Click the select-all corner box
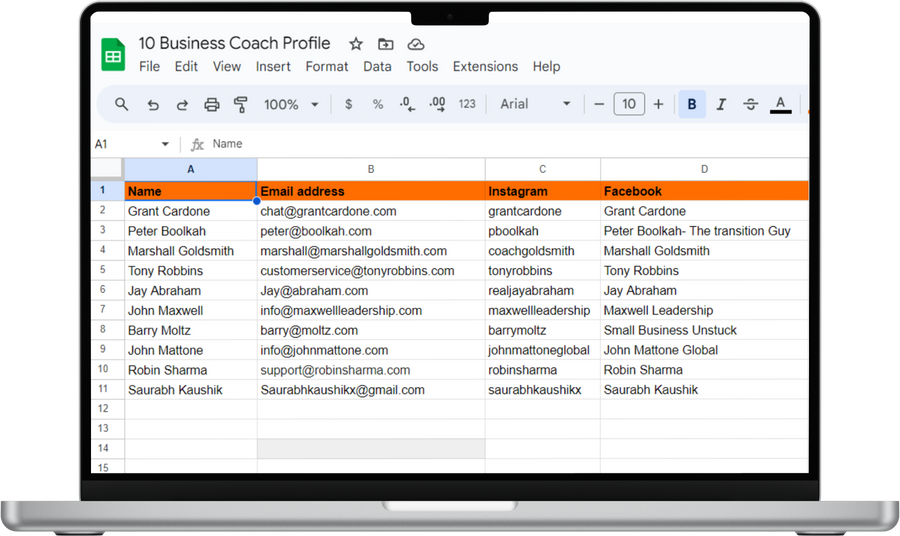 tap(107, 169)
